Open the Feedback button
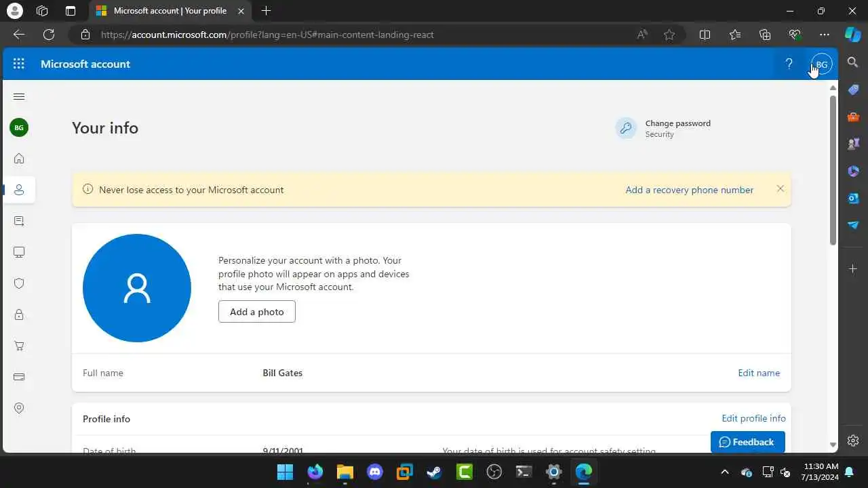 point(747,442)
